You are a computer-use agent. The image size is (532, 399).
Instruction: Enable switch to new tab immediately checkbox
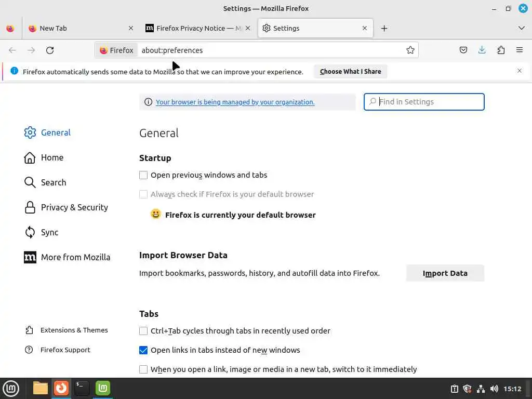point(143,369)
